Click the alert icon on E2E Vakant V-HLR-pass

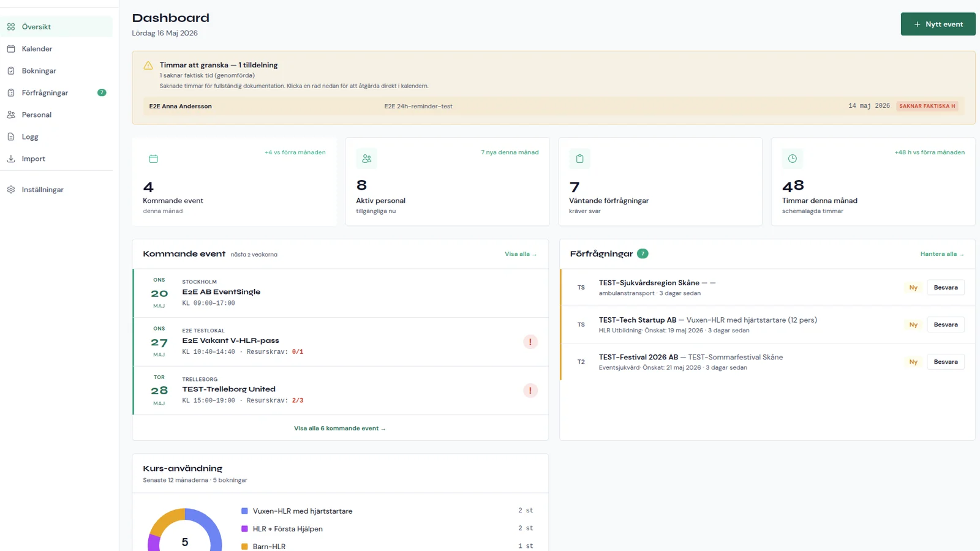pyautogui.click(x=530, y=342)
